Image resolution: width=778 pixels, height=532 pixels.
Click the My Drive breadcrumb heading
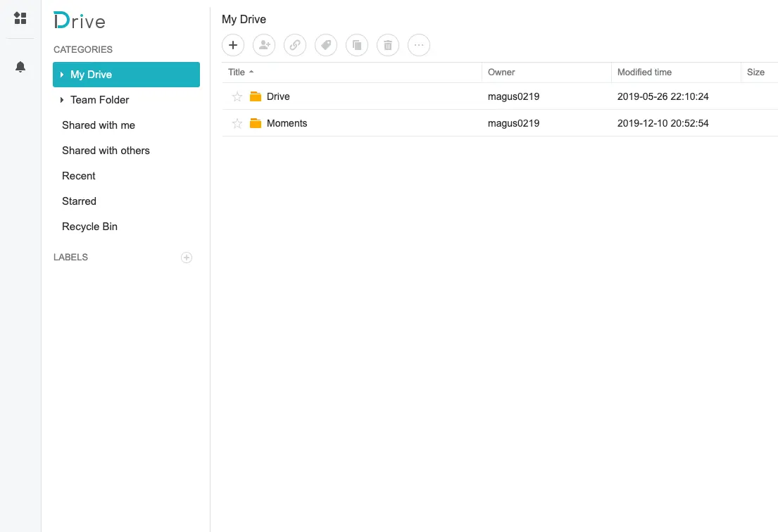click(244, 19)
